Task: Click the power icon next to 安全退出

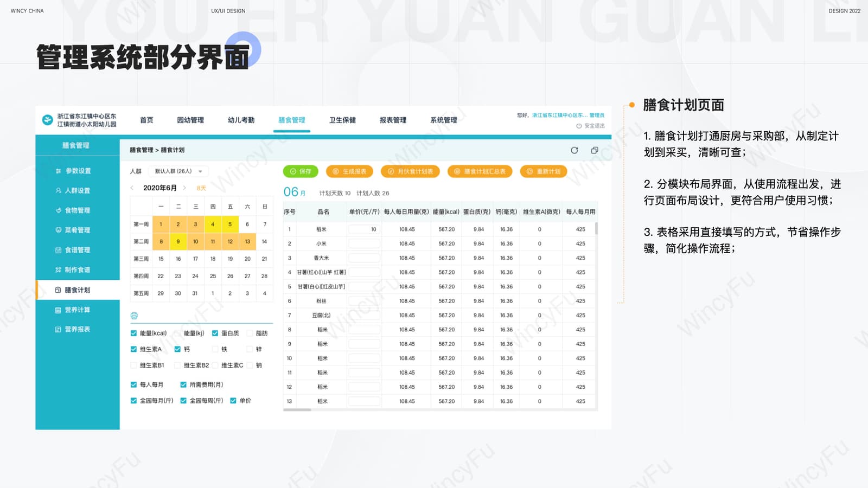Action: (x=579, y=126)
